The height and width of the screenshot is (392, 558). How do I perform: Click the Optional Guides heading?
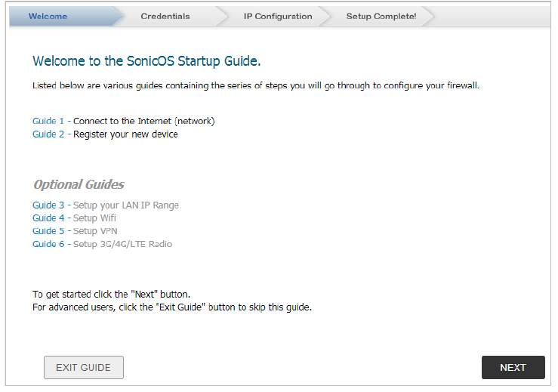pos(79,184)
